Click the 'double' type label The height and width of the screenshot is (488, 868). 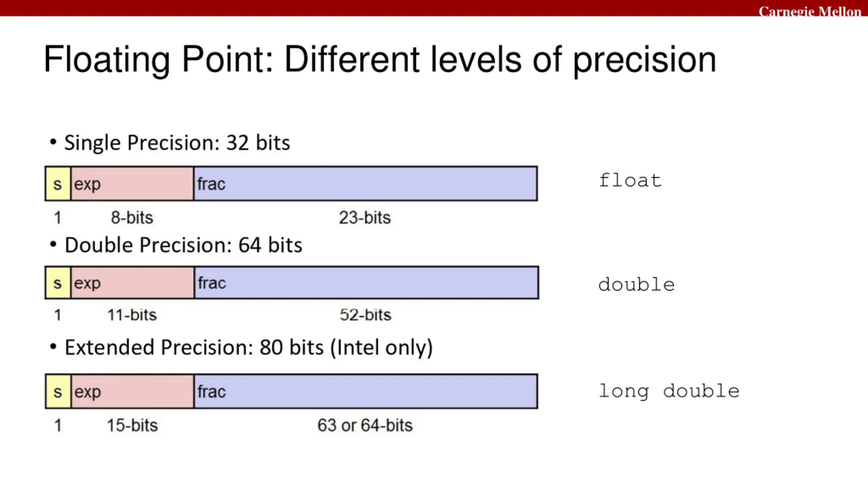click(x=636, y=284)
